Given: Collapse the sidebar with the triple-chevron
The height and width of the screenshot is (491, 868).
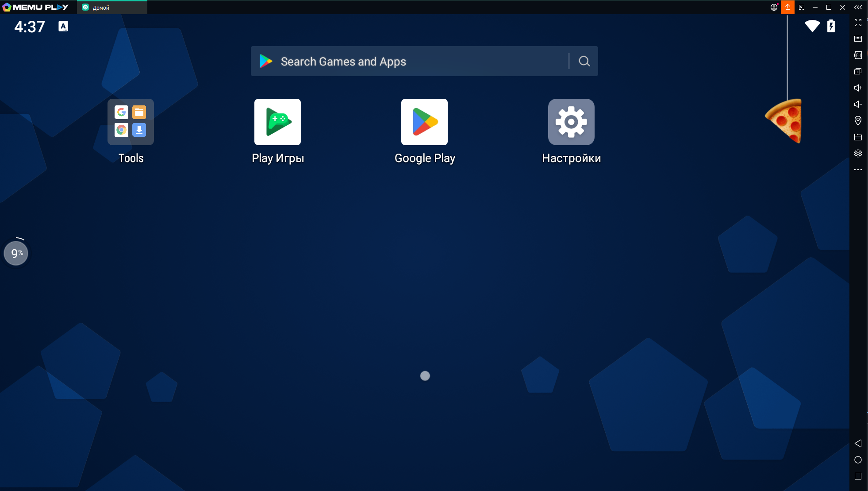Looking at the screenshot, I should [858, 7].
